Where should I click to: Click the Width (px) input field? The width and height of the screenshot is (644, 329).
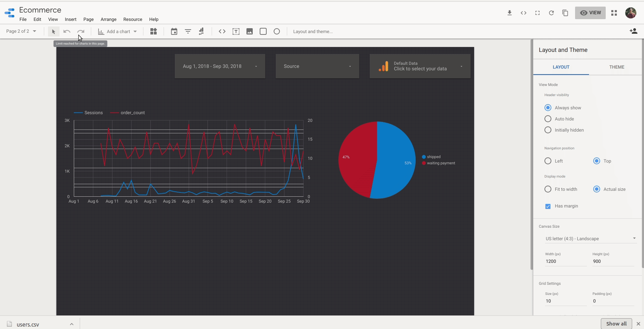566,261
